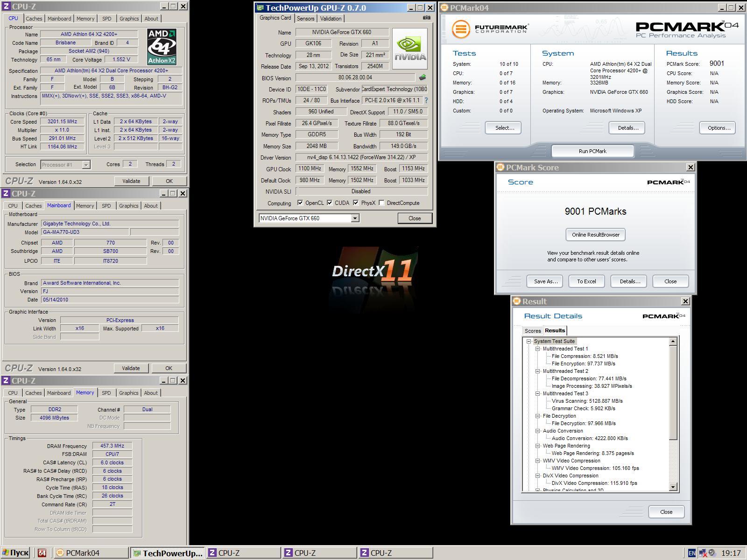The image size is (747, 560).
Task: Collapse the DivX Video Compression node
Action: click(x=538, y=476)
